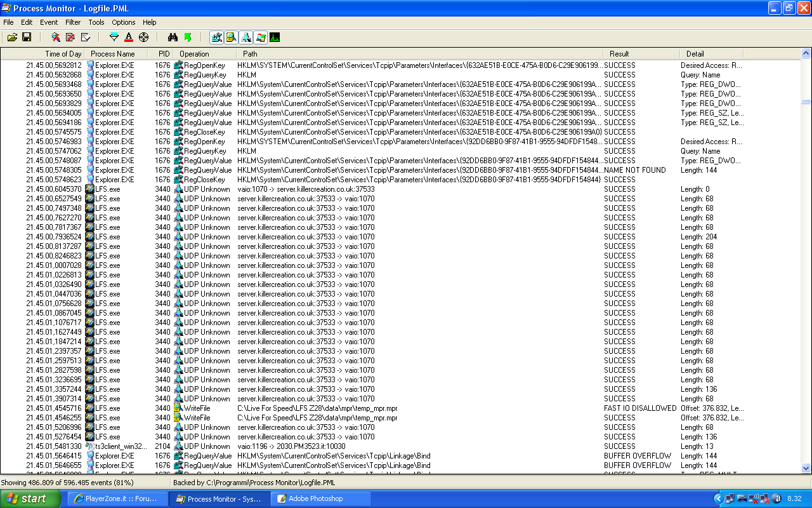Select the FAST IO DISALLOWED result cell

[640, 408]
